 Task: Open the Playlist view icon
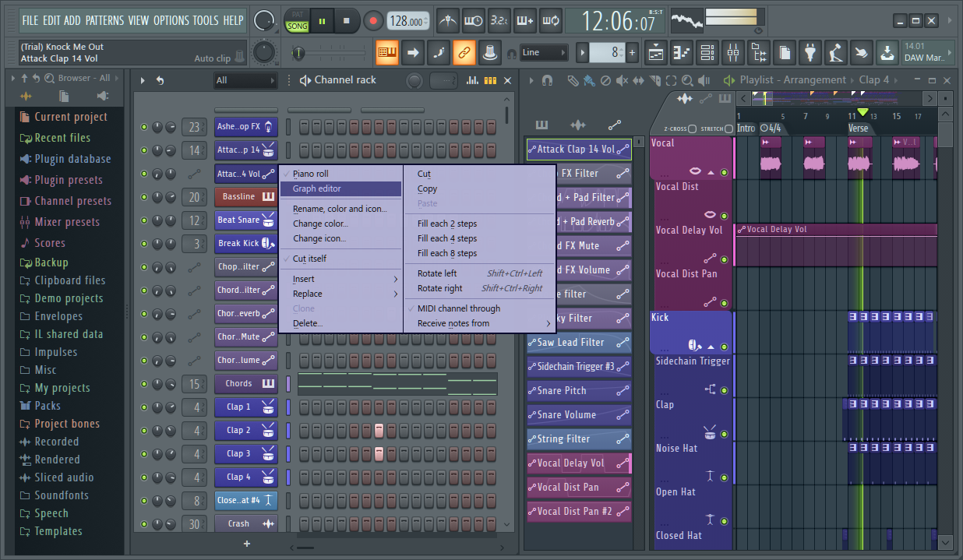pos(656,52)
